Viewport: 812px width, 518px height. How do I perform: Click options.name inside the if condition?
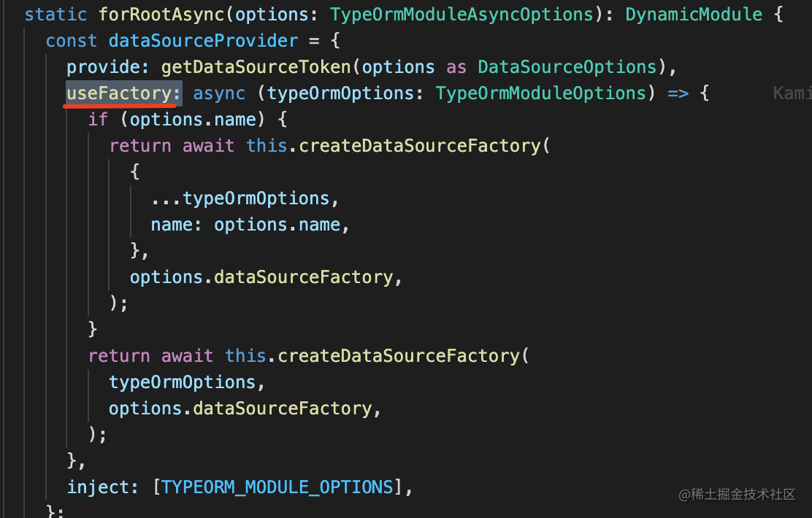coord(204,120)
